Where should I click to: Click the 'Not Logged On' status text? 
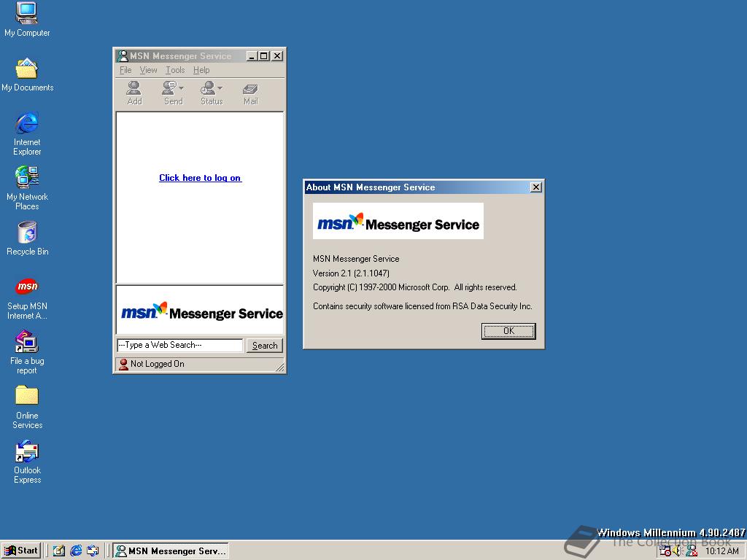[x=158, y=364]
